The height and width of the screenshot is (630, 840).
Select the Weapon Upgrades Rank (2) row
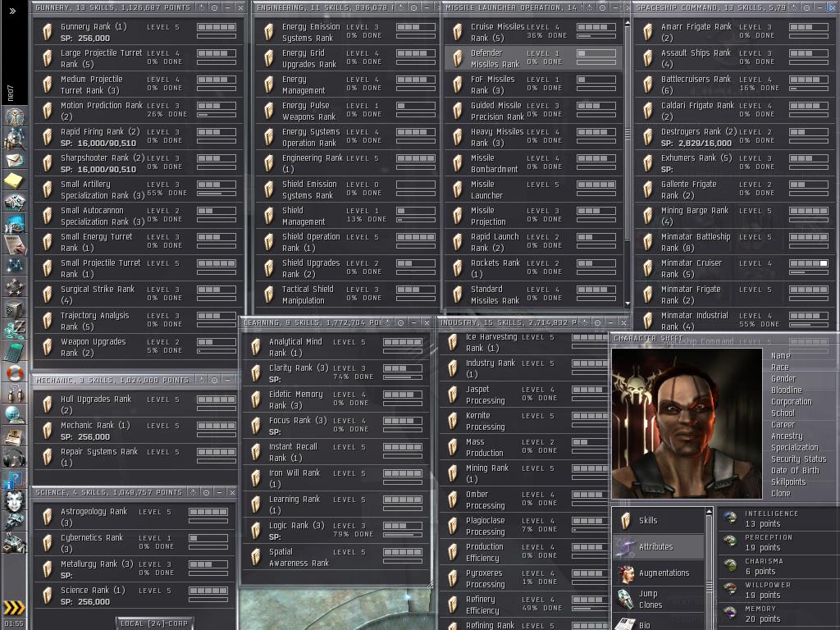tap(139, 347)
